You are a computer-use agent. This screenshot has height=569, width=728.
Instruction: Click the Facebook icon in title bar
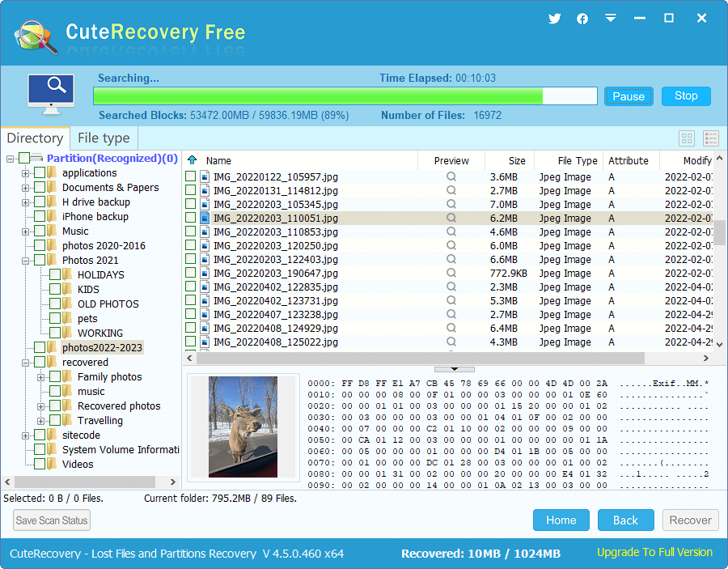pyautogui.click(x=582, y=19)
